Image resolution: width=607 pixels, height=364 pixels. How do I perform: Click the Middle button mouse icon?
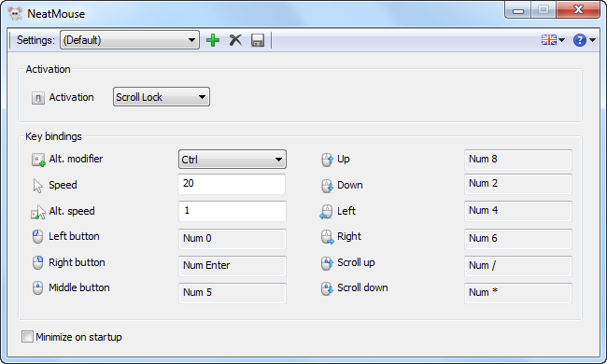pyautogui.click(x=37, y=288)
